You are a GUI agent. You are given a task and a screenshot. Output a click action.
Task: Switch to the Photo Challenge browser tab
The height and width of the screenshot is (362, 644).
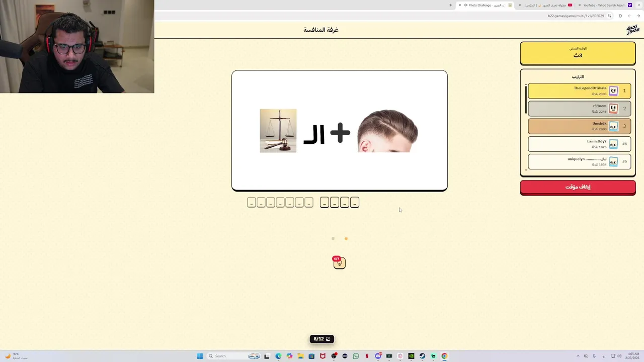click(485, 5)
